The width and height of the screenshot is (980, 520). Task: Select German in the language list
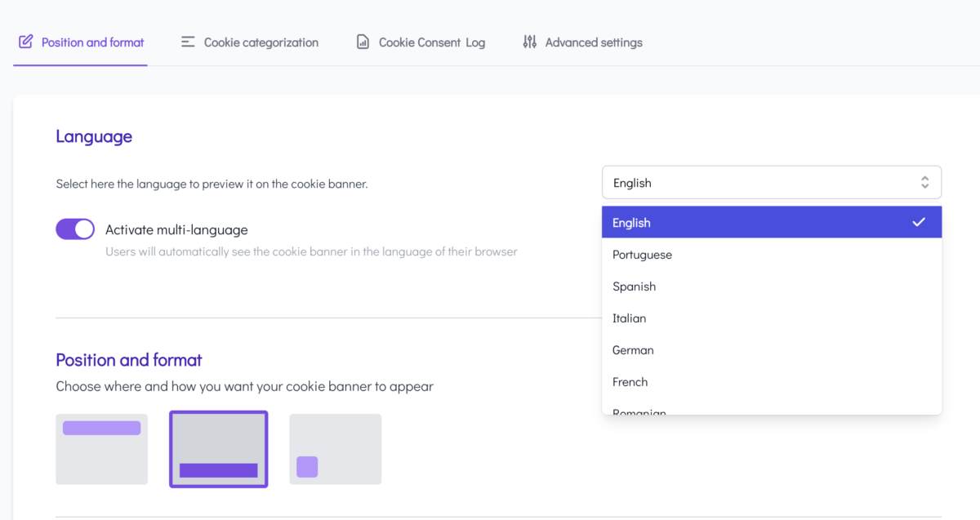633,350
